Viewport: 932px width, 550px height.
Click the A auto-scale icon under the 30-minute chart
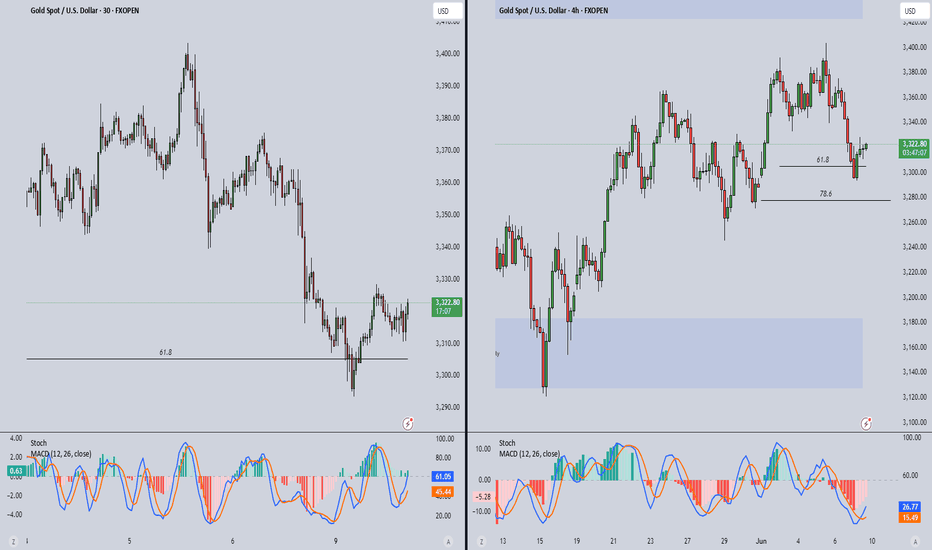(x=448, y=541)
